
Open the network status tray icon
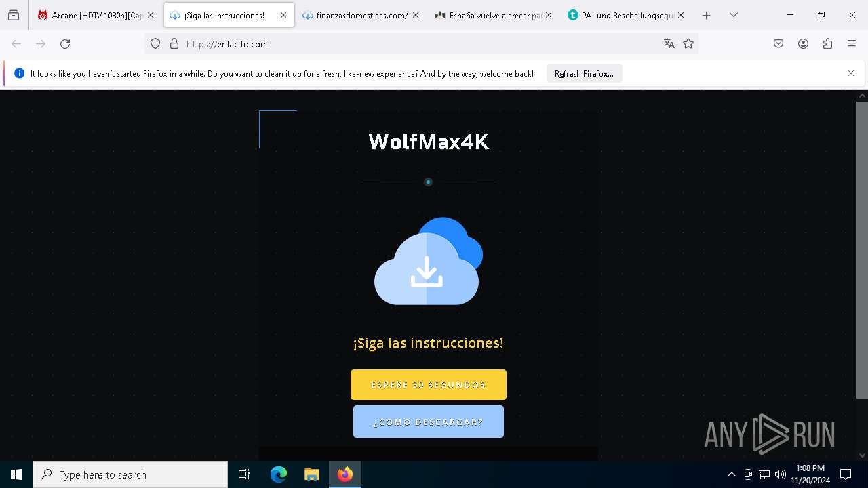[x=764, y=474]
